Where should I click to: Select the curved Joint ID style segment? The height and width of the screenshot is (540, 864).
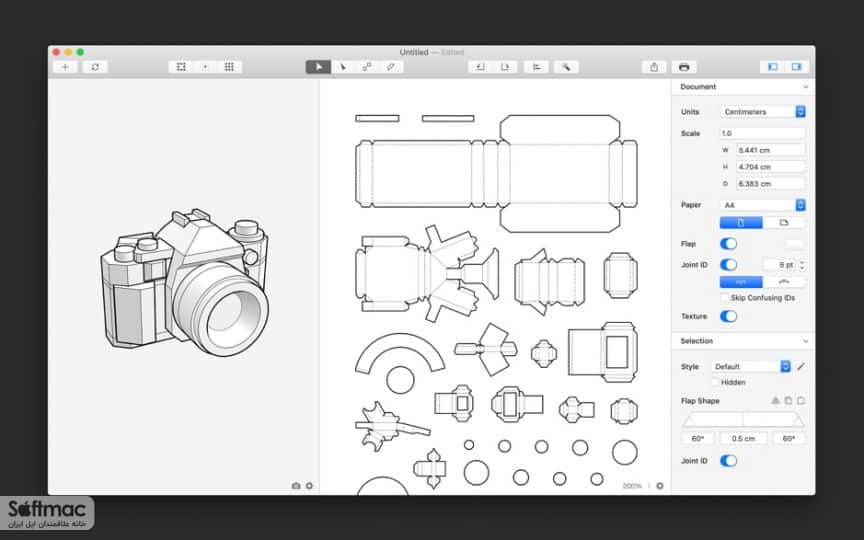coord(784,282)
